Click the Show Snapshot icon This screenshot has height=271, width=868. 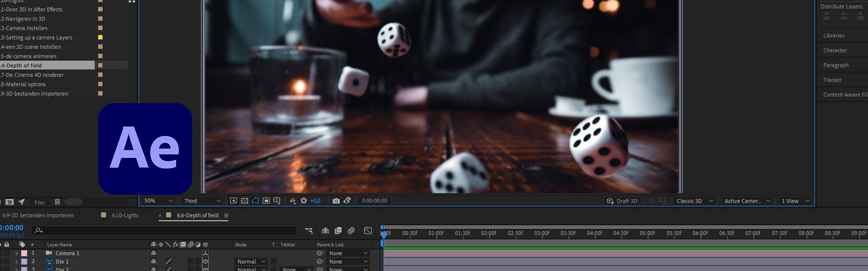(x=347, y=201)
